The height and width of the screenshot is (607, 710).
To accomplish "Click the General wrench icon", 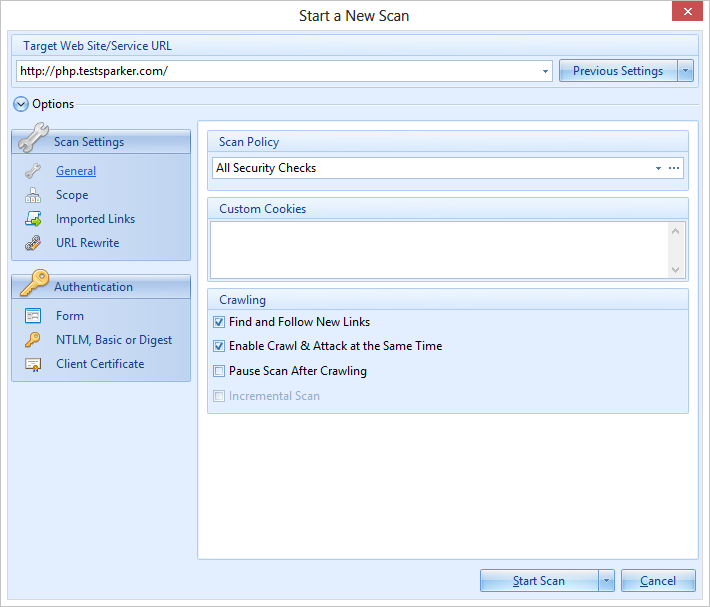I will tap(33, 171).
